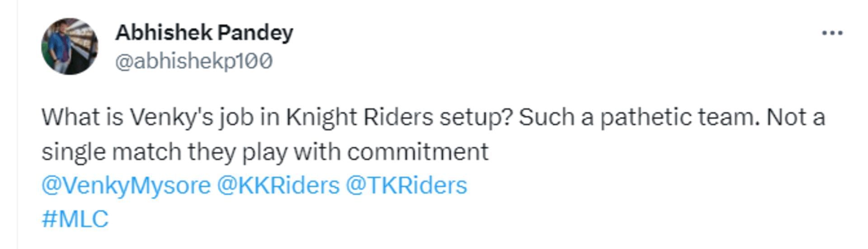
Task: Click the tweet's first line of text
Action: point(433,117)
